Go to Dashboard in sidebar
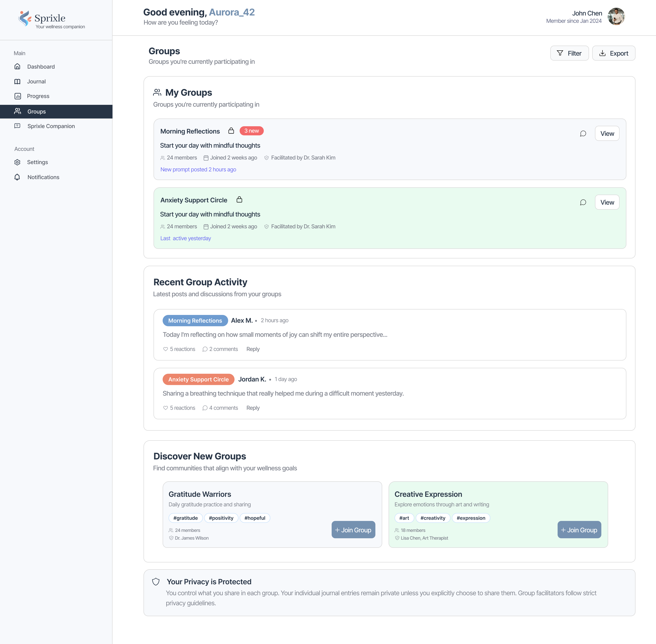Image resolution: width=656 pixels, height=644 pixels. [x=41, y=67]
